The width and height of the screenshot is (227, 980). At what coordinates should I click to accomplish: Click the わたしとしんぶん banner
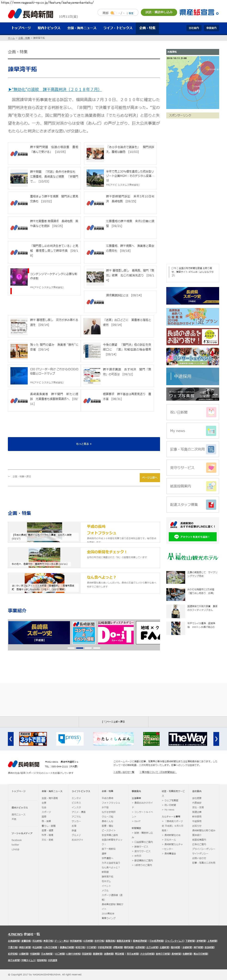(x=113, y=738)
